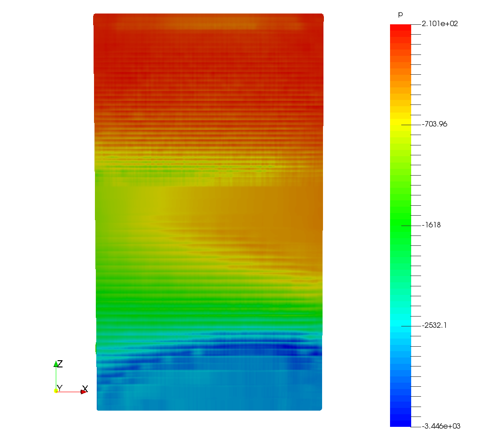Click the green pressure band on the model
Screen dimensions: 489x448
click(x=207, y=302)
